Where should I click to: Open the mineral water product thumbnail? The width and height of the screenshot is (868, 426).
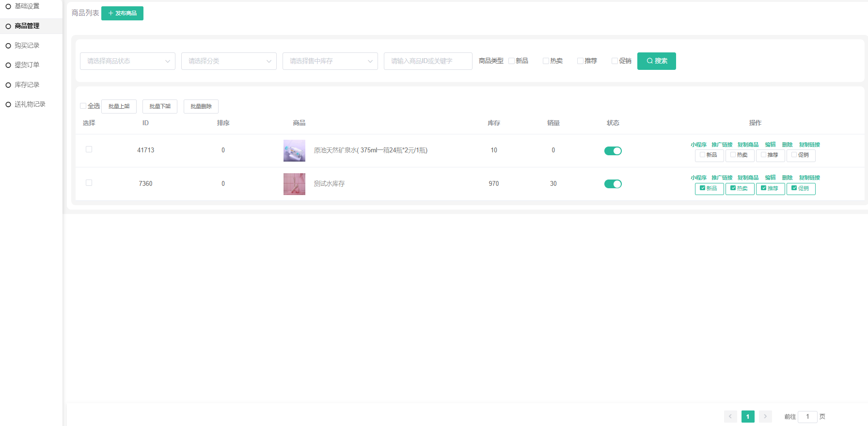pyautogui.click(x=294, y=150)
